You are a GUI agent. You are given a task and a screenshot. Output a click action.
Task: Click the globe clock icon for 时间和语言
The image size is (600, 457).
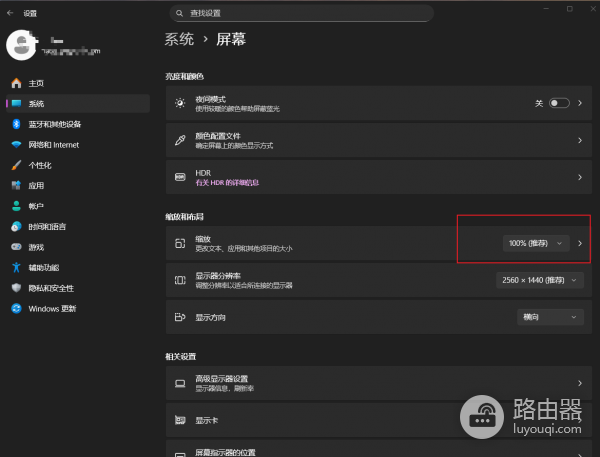16,227
